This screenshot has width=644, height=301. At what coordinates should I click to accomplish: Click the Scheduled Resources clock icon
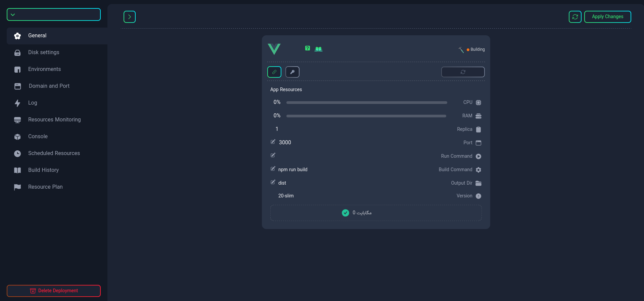17,154
